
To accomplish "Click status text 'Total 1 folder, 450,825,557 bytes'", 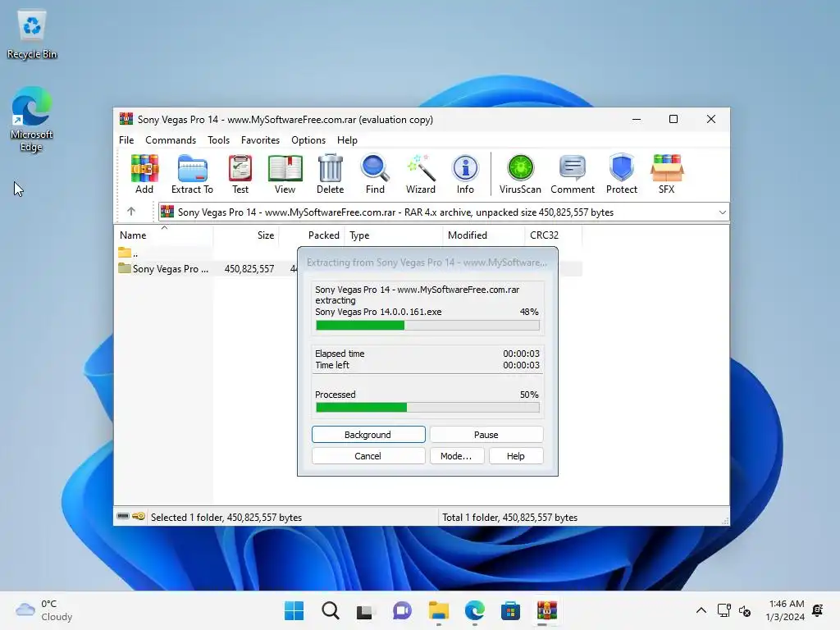I will pos(509,518).
